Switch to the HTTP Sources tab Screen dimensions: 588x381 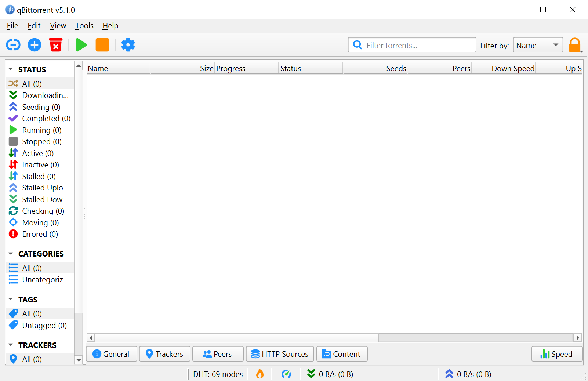click(280, 354)
